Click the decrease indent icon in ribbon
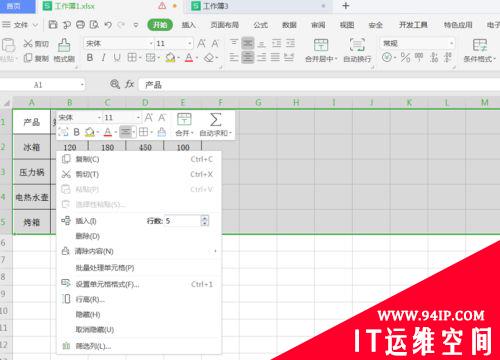Screen dimensions: 500x360 pos(276,43)
